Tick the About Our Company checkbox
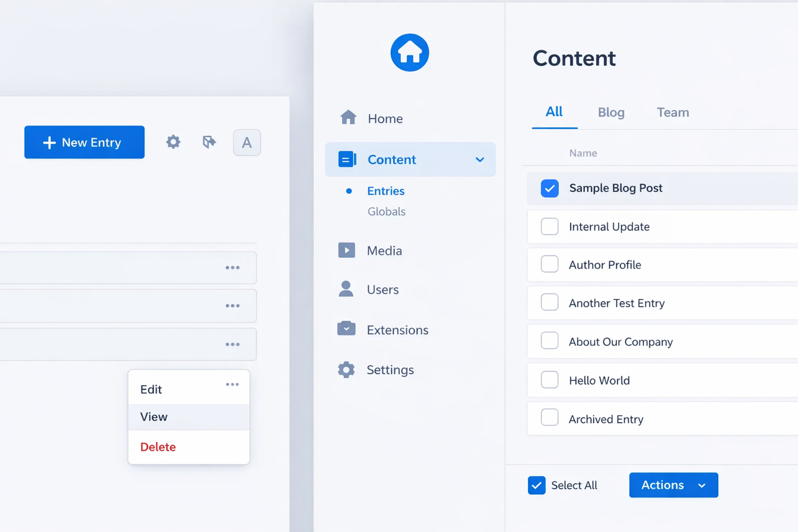Viewport: 798px width, 532px height. tap(550, 341)
